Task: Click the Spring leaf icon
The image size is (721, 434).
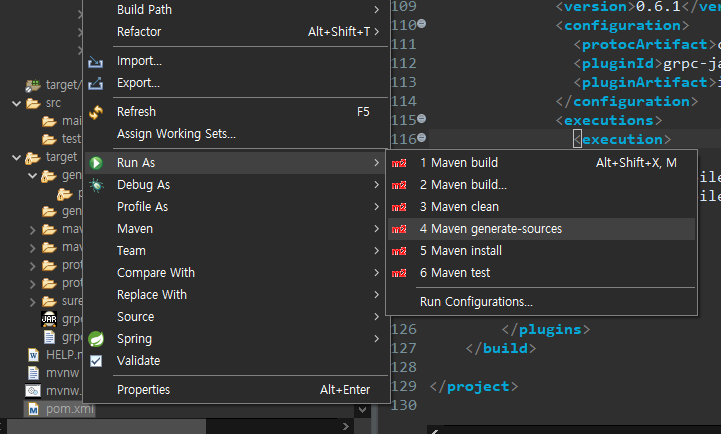Action: (x=96, y=339)
